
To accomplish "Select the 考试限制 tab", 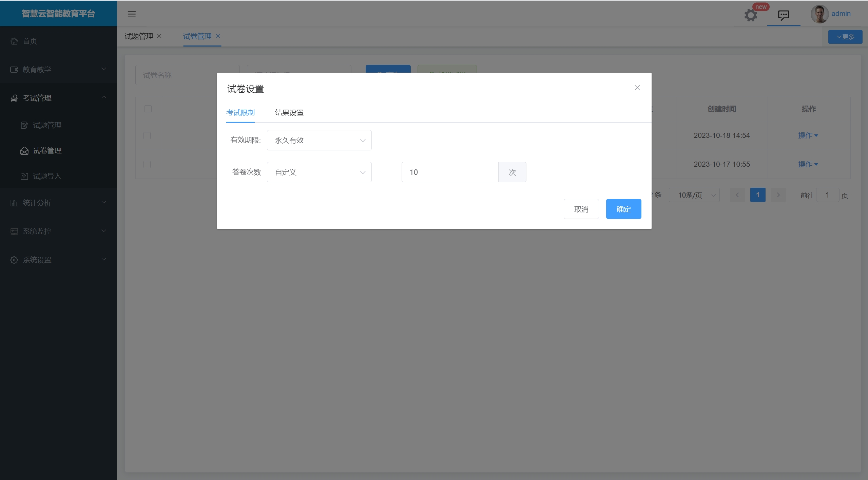I will [x=240, y=113].
